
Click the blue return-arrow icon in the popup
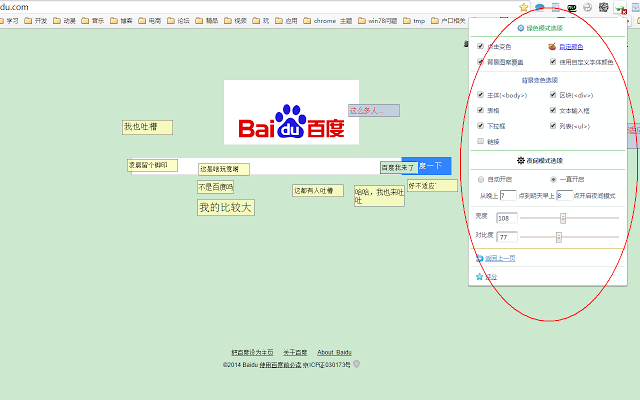coord(480,258)
